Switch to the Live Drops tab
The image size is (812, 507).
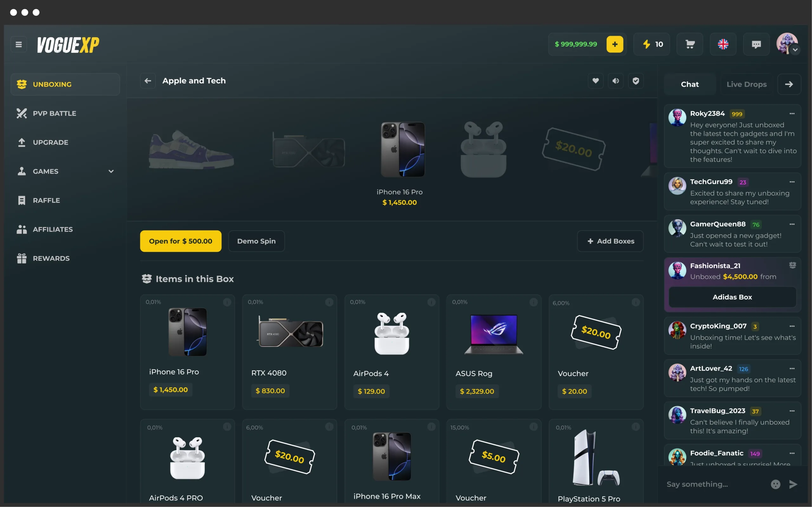(746, 84)
